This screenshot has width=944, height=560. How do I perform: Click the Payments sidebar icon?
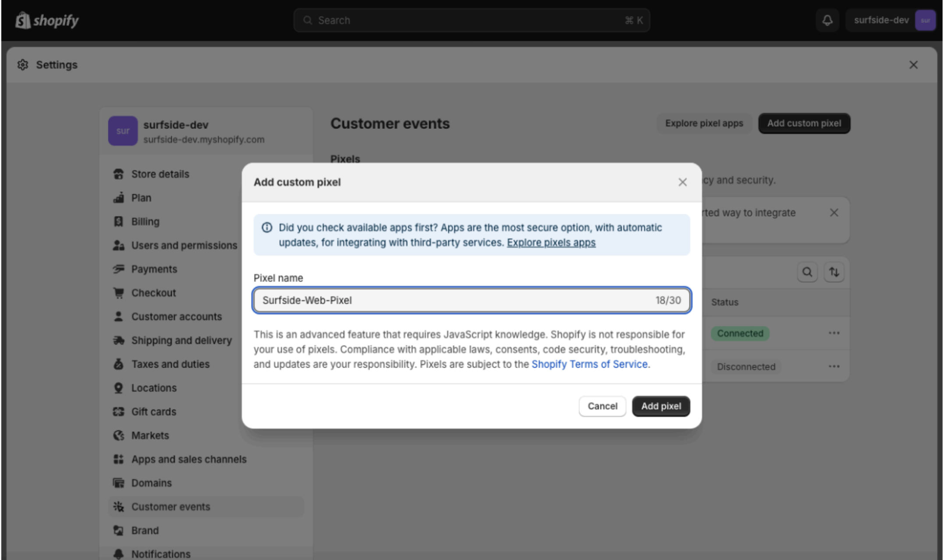tap(118, 269)
